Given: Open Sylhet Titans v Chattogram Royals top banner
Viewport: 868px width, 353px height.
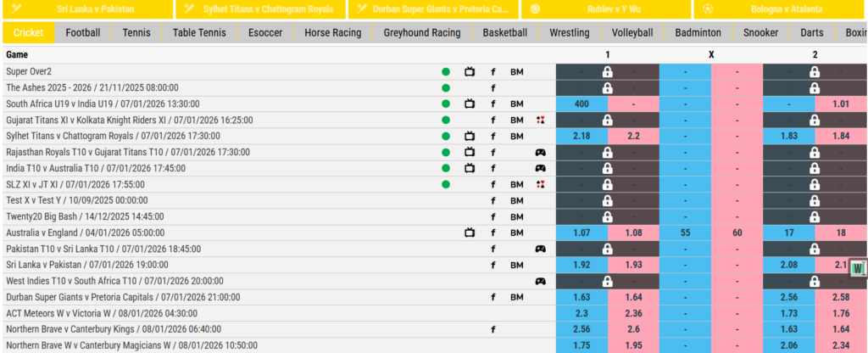Looking at the screenshot, I should [x=260, y=8].
